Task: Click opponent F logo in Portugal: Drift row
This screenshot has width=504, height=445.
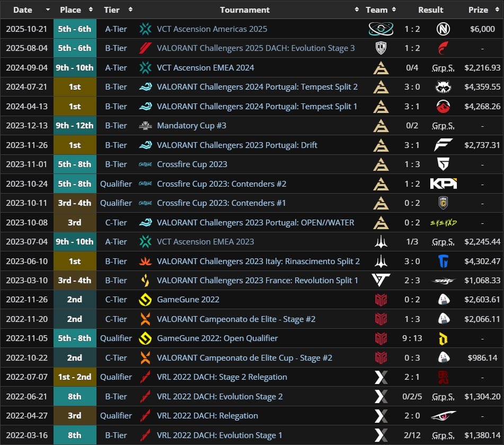Action: click(443, 145)
